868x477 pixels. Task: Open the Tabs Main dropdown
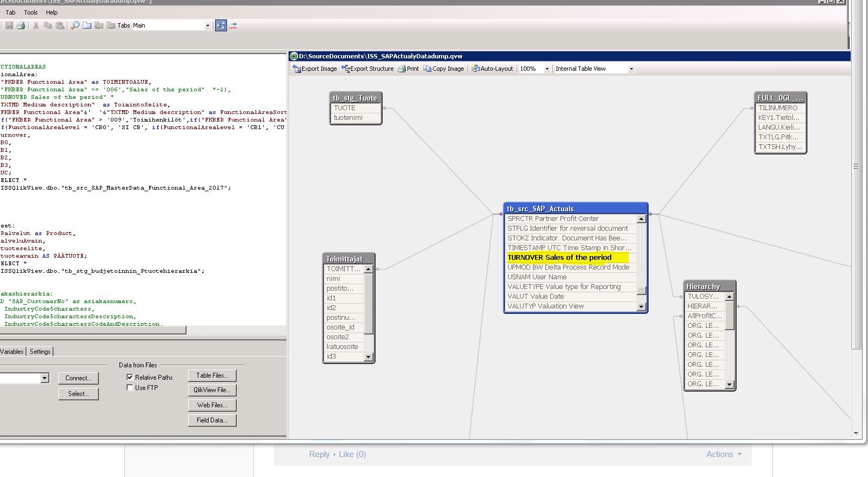point(208,25)
